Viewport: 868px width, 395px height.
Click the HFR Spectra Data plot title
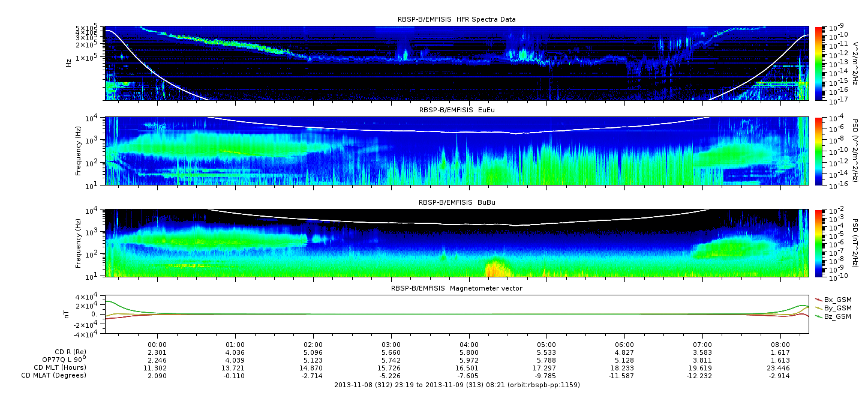tap(456, 20)
